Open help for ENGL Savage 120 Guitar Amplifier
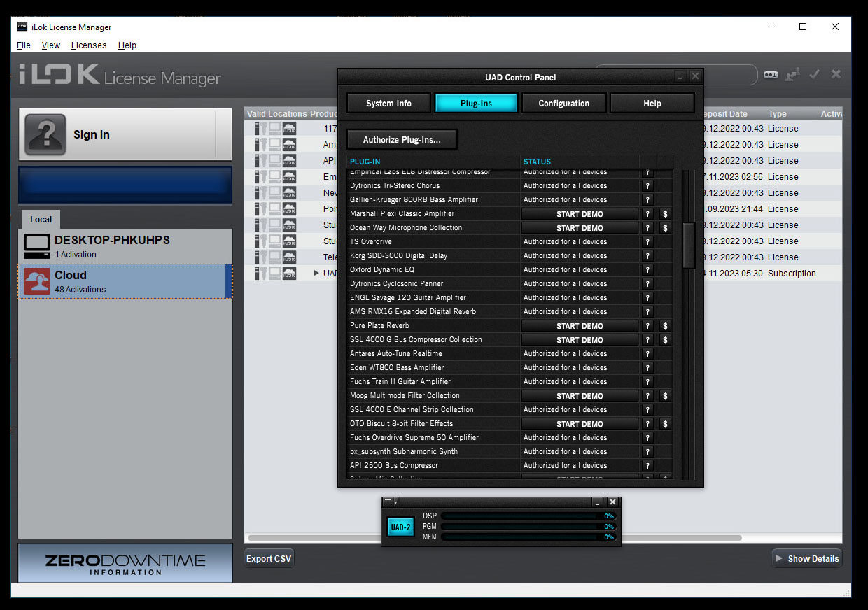The image size is (868, 610). (x=647, y=298)
